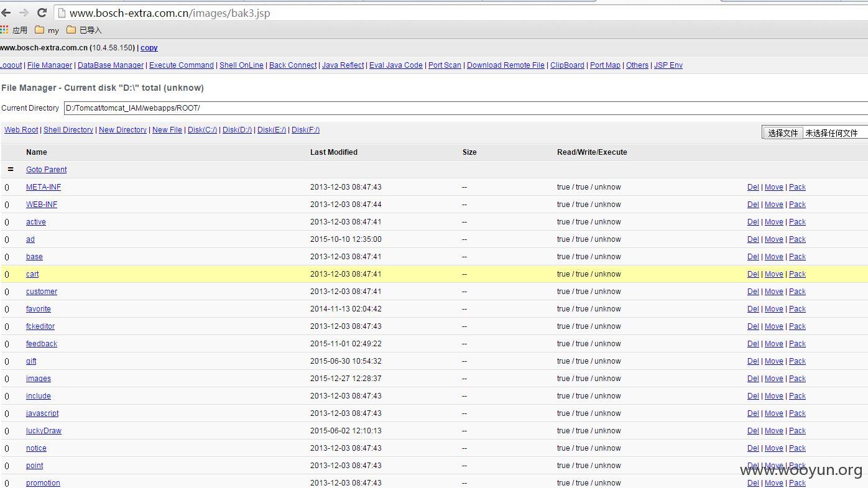This screenshot has height=488, width=868.
Task: Click Move for the javascript row
Action: [x=774, y=413]
